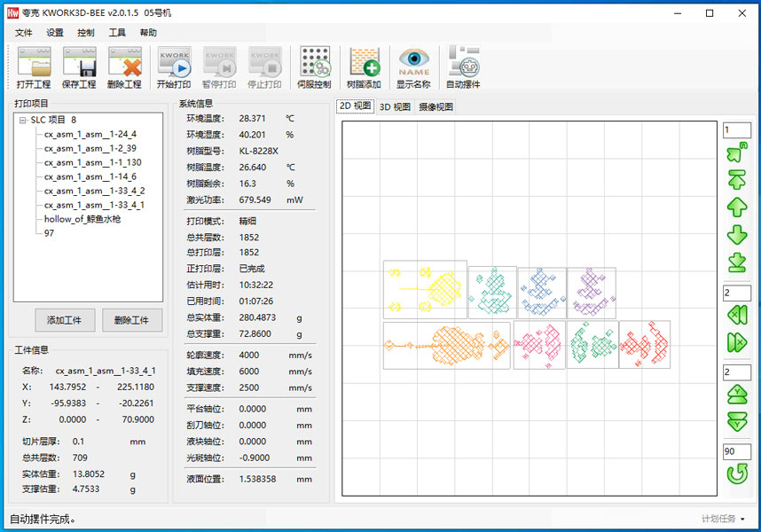The image size is (761, 532).
Task: Click the 暂停打印 (pause print) icon
Action: [219, 68]
